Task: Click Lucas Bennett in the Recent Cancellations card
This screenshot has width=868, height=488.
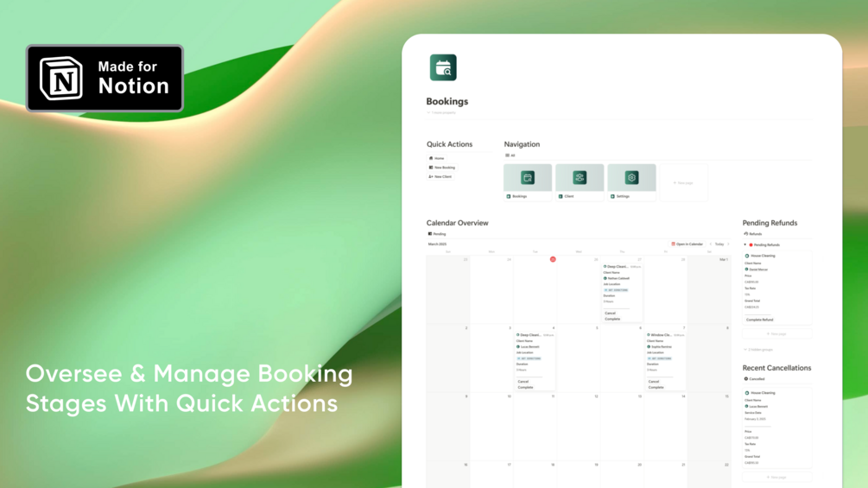Action: pyautogui.click(x=757, y=407)
